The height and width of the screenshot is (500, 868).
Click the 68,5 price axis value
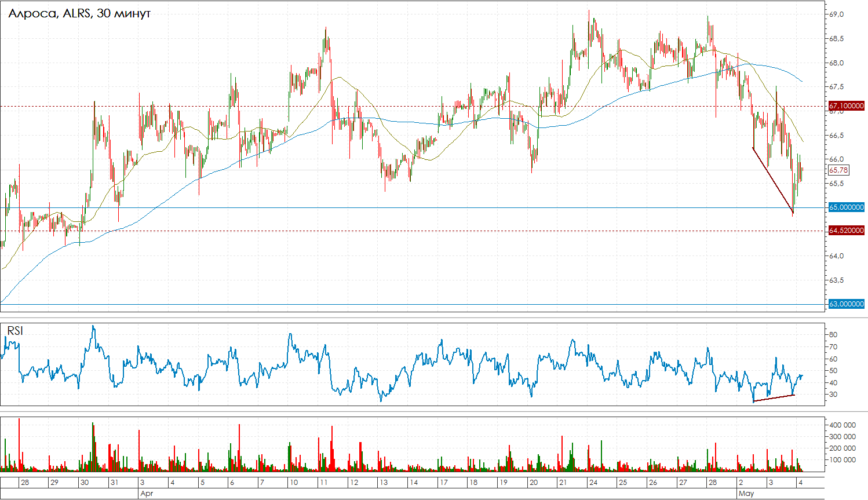click(837, 39)
